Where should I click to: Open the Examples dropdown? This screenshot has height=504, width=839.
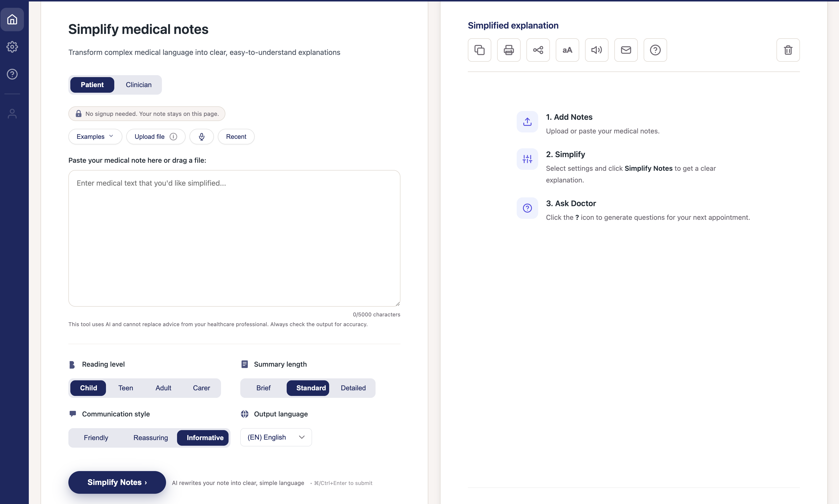point(95,137)
